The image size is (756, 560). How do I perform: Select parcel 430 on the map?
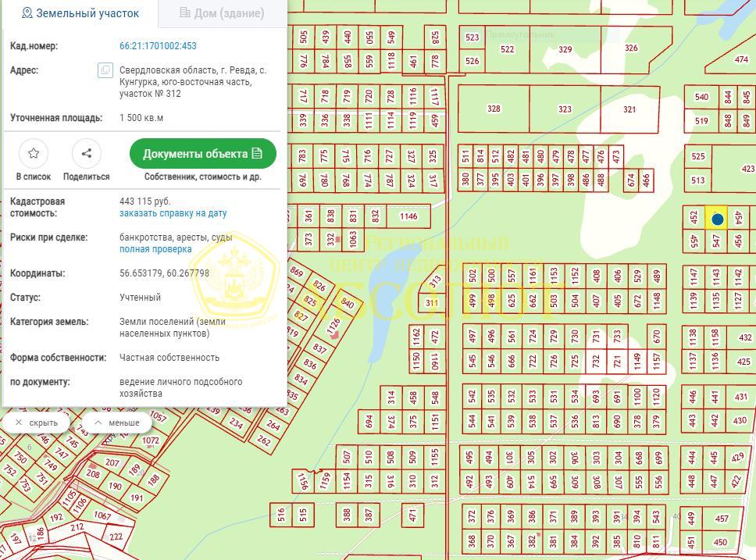tap(740, 420)
